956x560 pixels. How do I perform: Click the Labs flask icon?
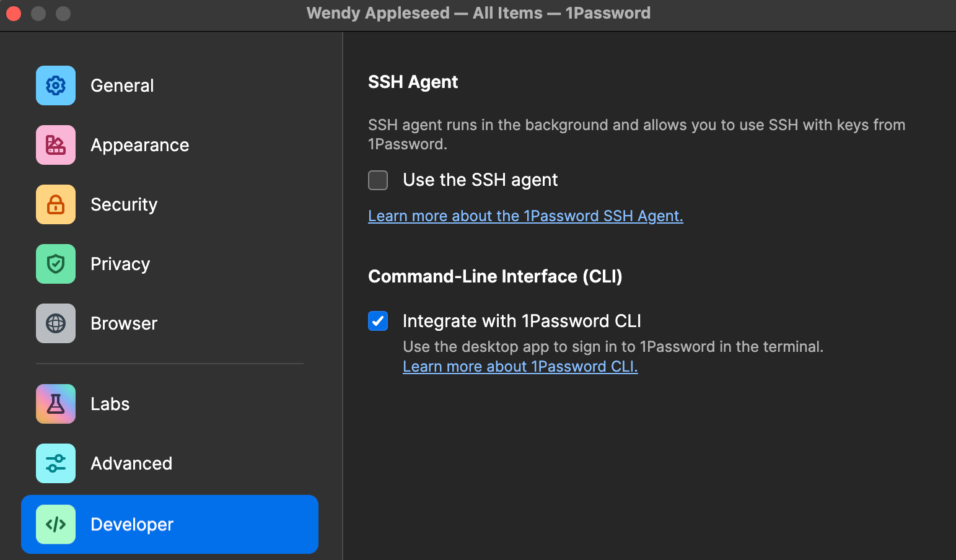pyautogui.click(x=55, y=404)
